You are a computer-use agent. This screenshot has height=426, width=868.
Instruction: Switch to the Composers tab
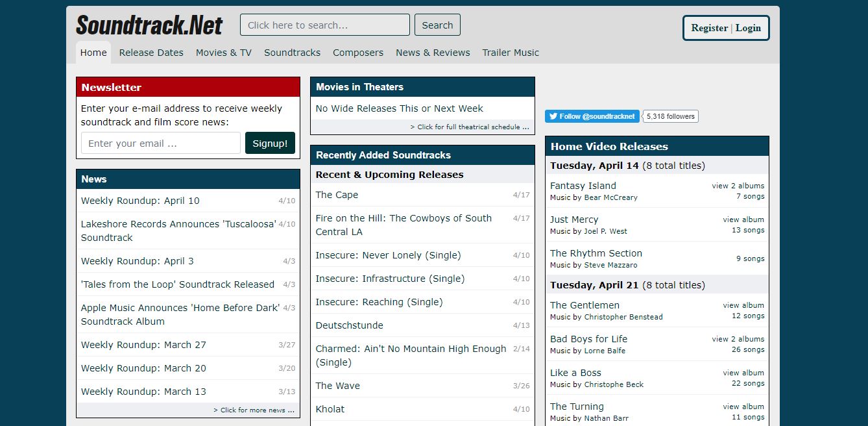point(358,53)
